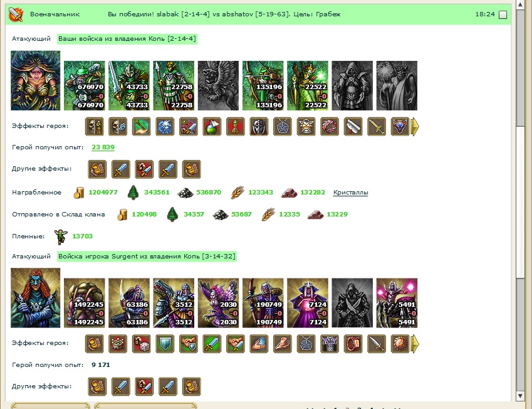Select the green shield effect of Surgent's hero
Screen dimensions: 532x409
(165, 344)
